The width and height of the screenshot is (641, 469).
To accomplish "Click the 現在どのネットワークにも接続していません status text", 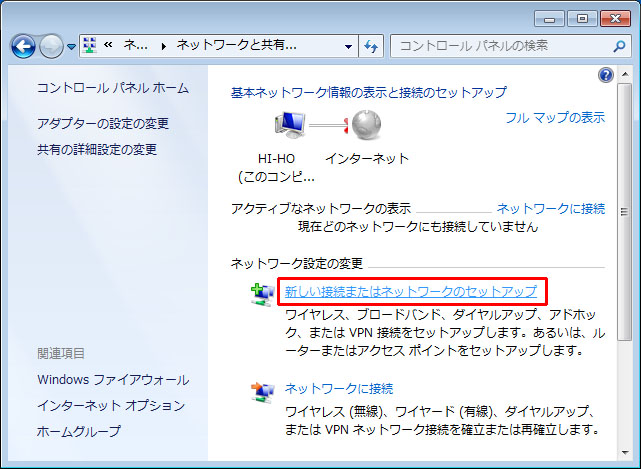I will [418, 226].
